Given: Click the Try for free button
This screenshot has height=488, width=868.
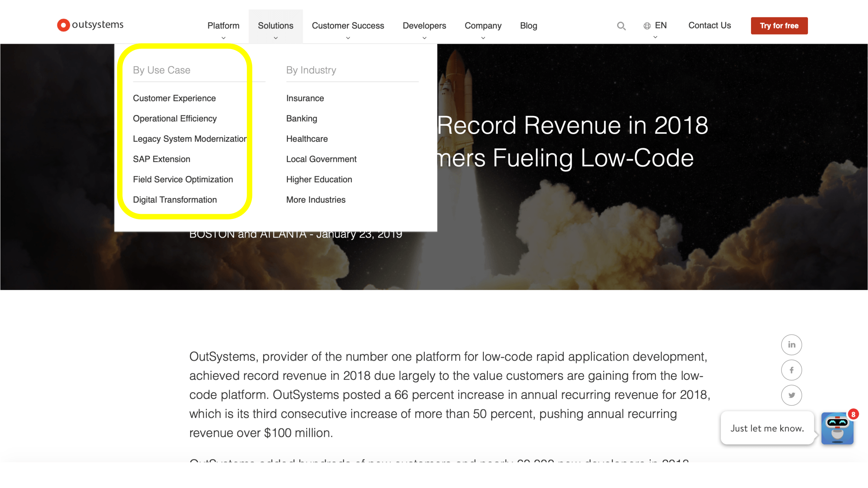Looking at the screenshot, I should tap(779, 26).
